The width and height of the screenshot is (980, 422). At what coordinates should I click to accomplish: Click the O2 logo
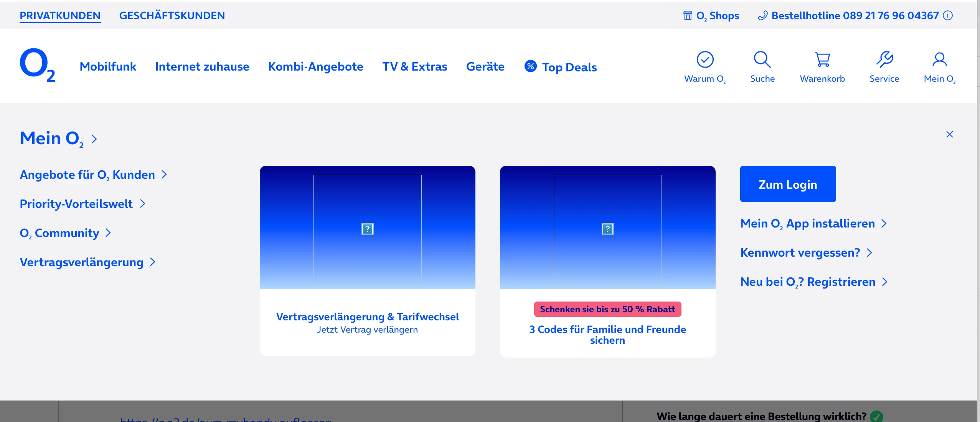pyautogui.click(x=37, y=65)
